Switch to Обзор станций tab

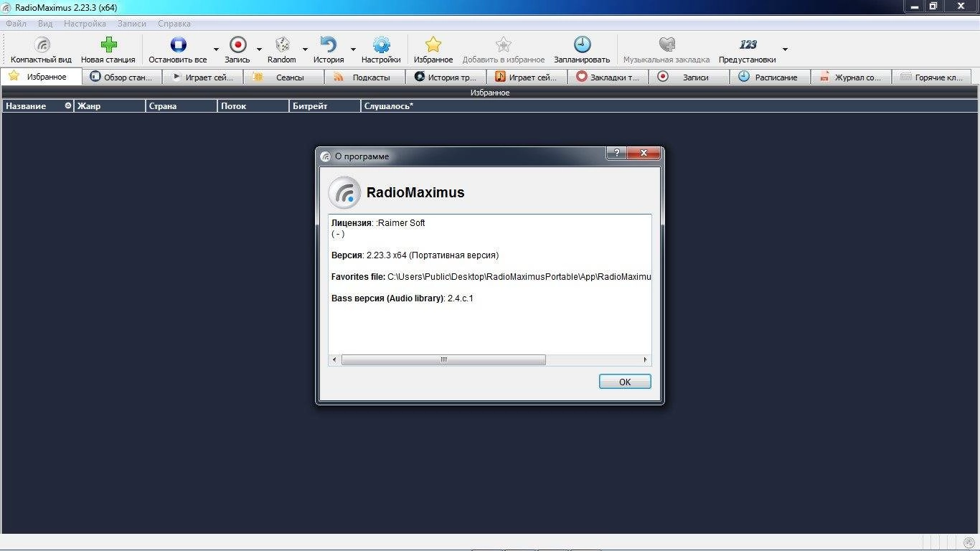pos(122,77)
